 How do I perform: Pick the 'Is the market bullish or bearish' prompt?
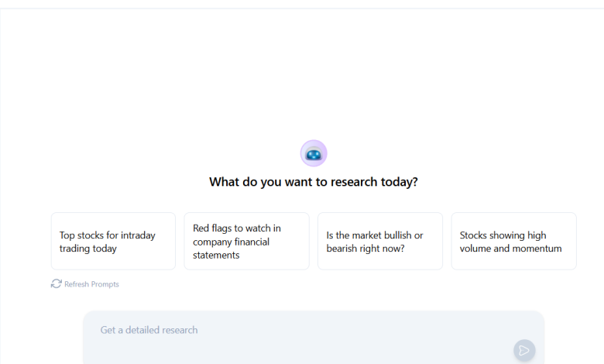click(x=379, y=241)
